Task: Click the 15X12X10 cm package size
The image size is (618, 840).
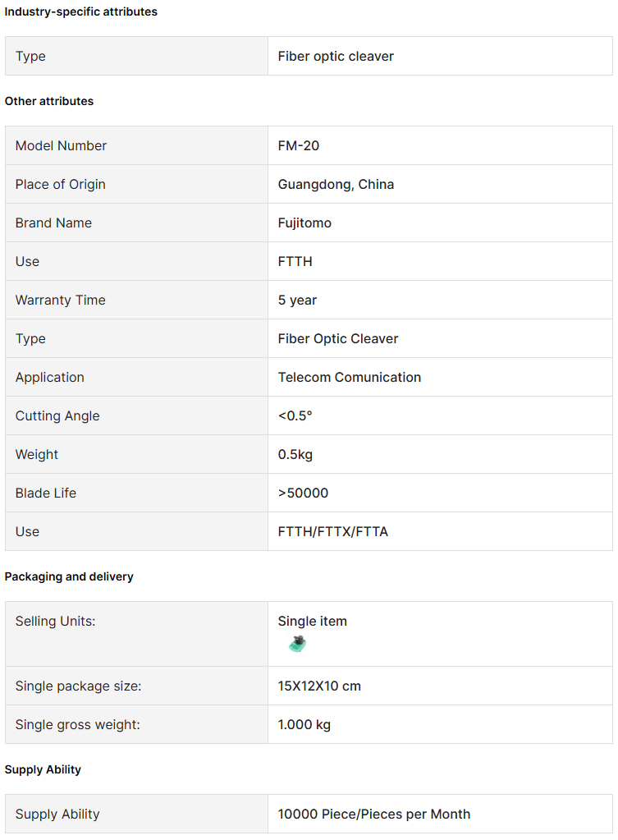Action: pyautogui.click(x=319, y=686)
